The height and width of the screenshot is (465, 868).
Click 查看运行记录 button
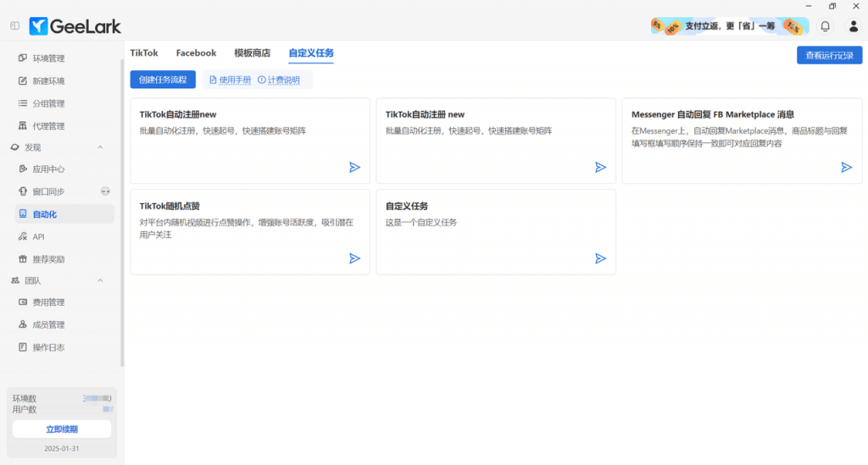829,55
